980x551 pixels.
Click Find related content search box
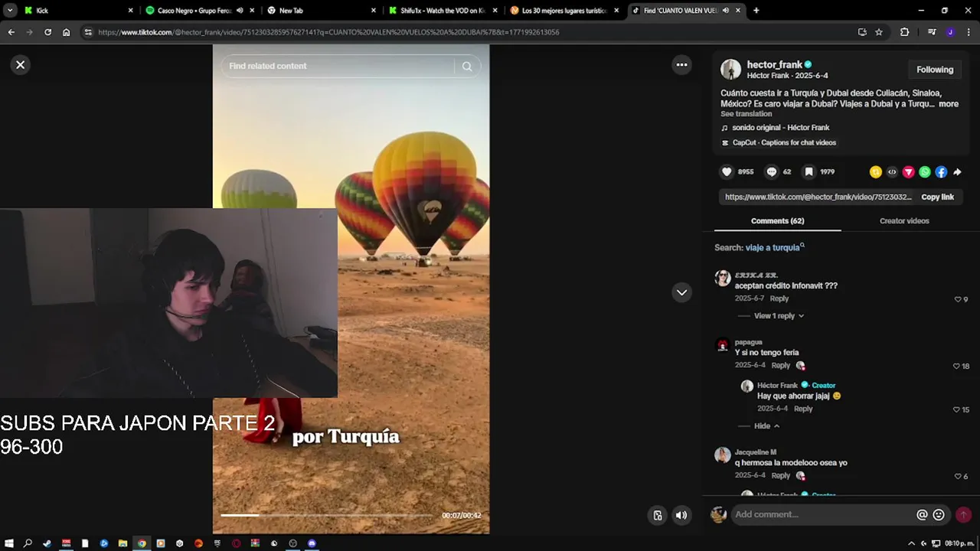(x=339, y=67)
